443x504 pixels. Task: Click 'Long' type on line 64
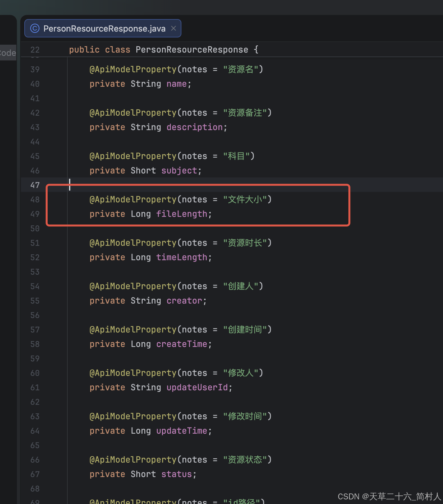141,431
